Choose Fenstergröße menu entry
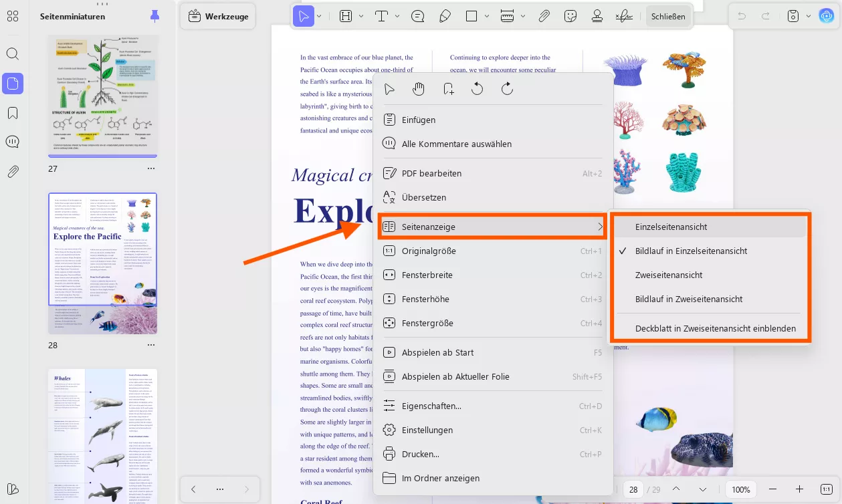This screenshot has height=504, width=842. click(x=492, y=323)
